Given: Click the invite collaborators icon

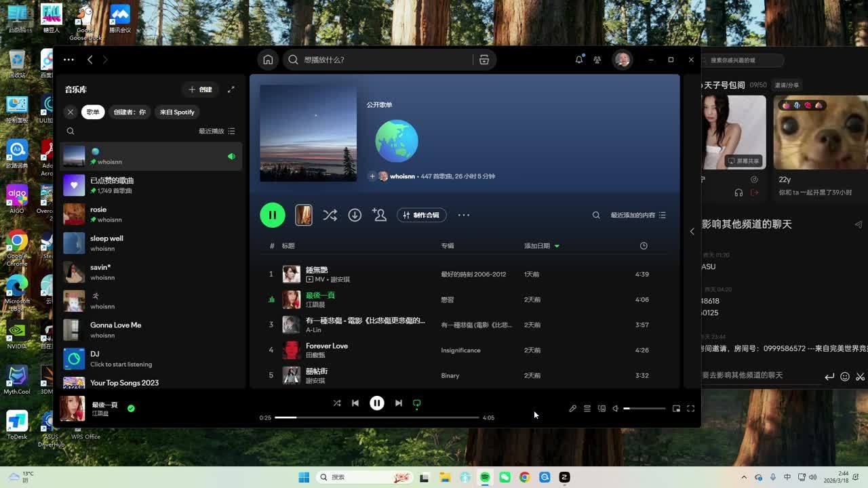Looking at the screenshot, I should coord(379,215).
